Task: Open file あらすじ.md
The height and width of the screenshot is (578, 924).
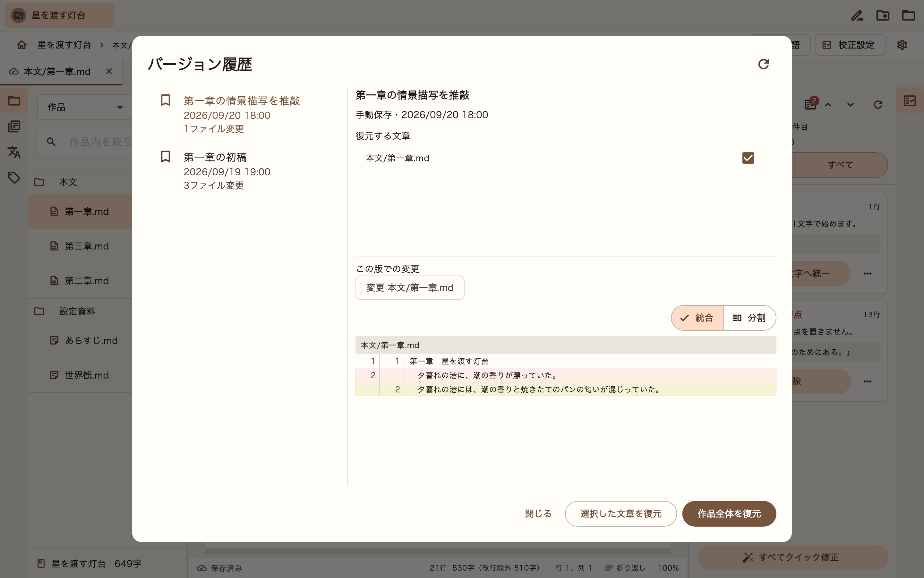Action: [80, 340]
